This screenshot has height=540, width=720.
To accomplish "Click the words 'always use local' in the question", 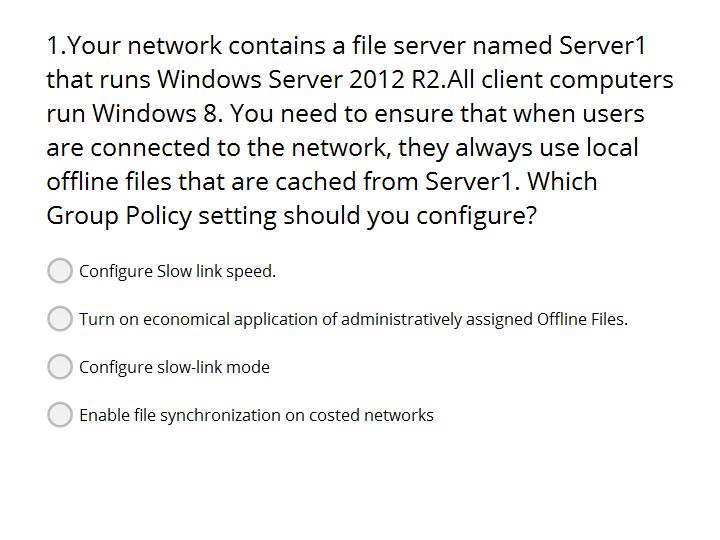I will (546, 149).
